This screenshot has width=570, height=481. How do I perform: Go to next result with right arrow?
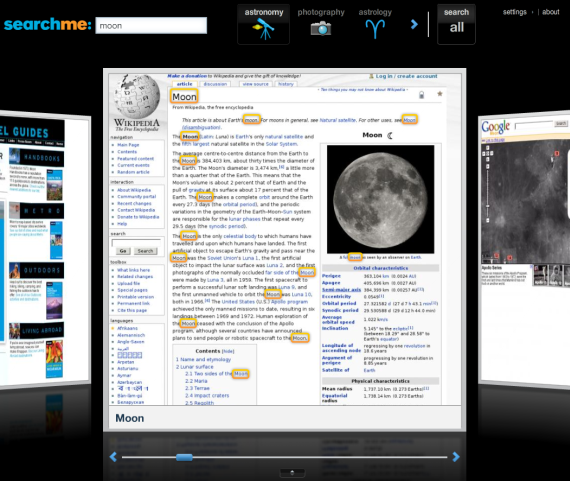coord(456,457)
